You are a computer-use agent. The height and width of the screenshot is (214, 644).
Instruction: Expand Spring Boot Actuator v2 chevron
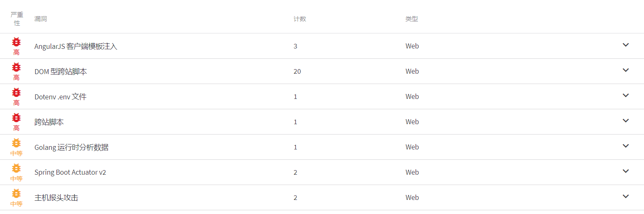[x=626, y=171]
